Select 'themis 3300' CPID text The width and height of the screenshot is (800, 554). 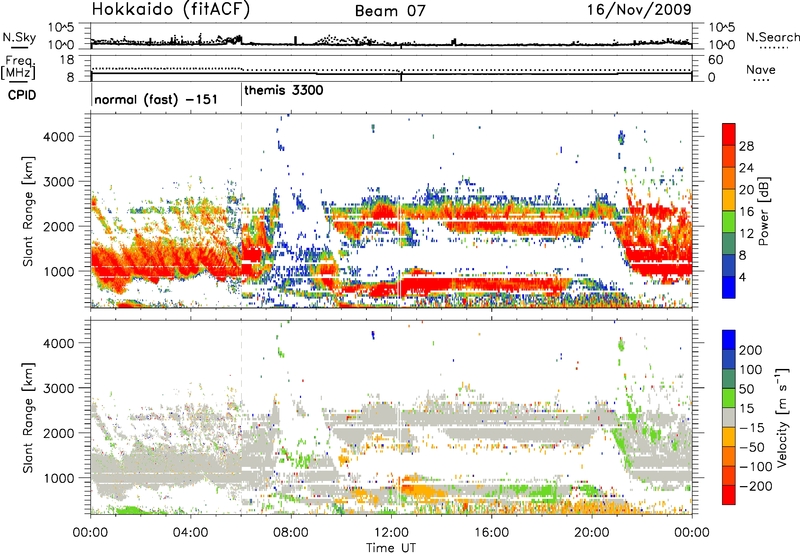coord(284,90)
